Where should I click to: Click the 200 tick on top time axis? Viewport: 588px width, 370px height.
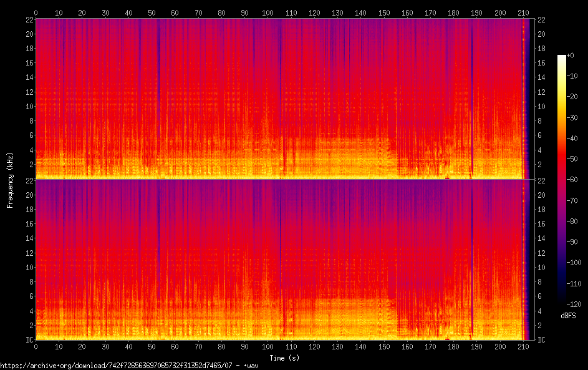coord(500,12)
